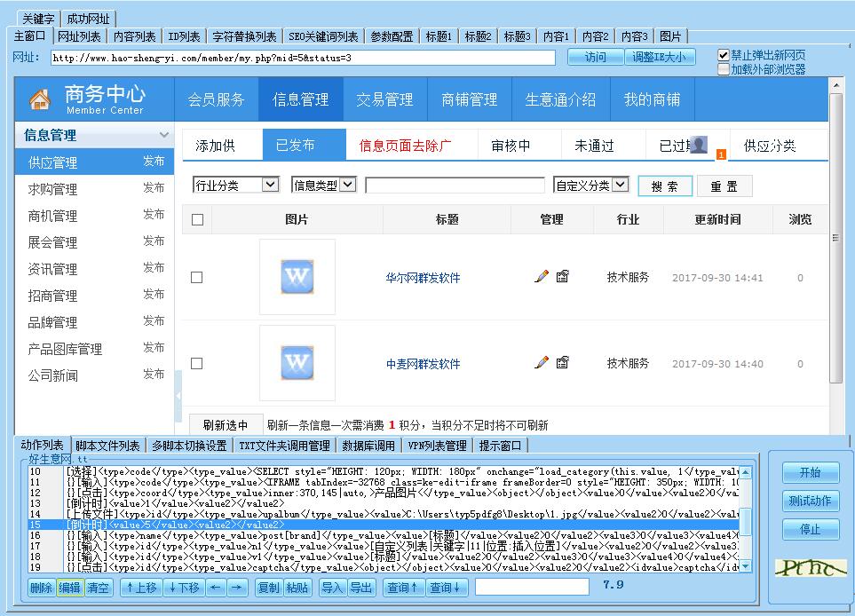This screenshot has height=616, width=855.
Task: Click the pencil edit icon for 中麦网群发软件
Action: pos(542,362)
